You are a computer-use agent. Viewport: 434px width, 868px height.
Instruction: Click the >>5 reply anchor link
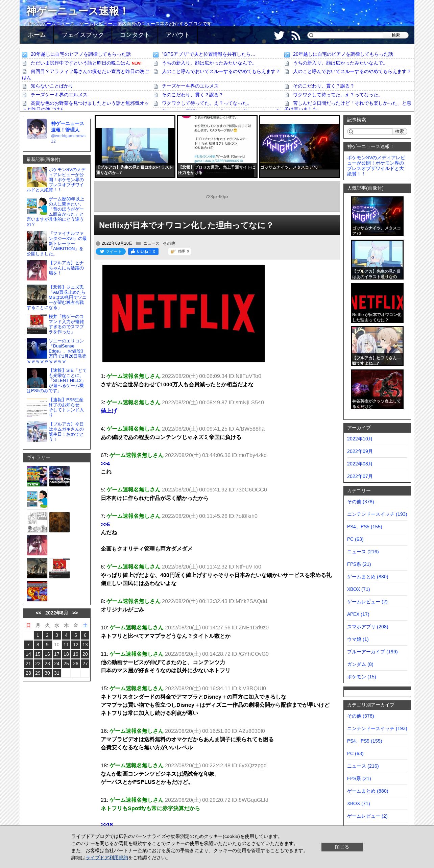pyautogui.click(x=105, y=524)
